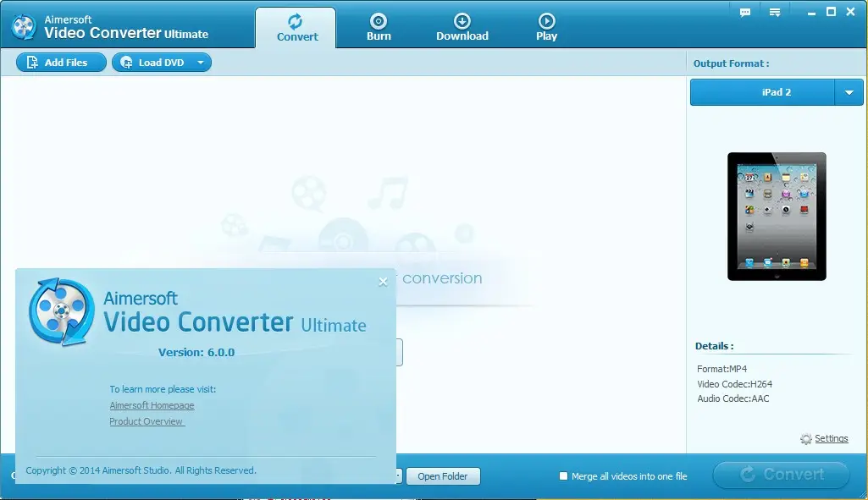The image size is (868, 500).
Task: Open the title bar menu icon
Action: click(x=775, y=12)
